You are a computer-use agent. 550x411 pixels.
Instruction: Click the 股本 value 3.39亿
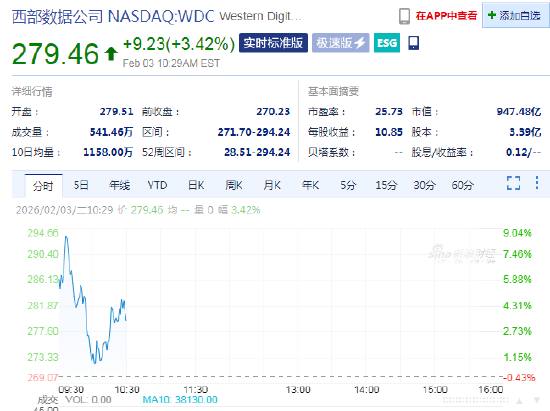click(525, 132)
